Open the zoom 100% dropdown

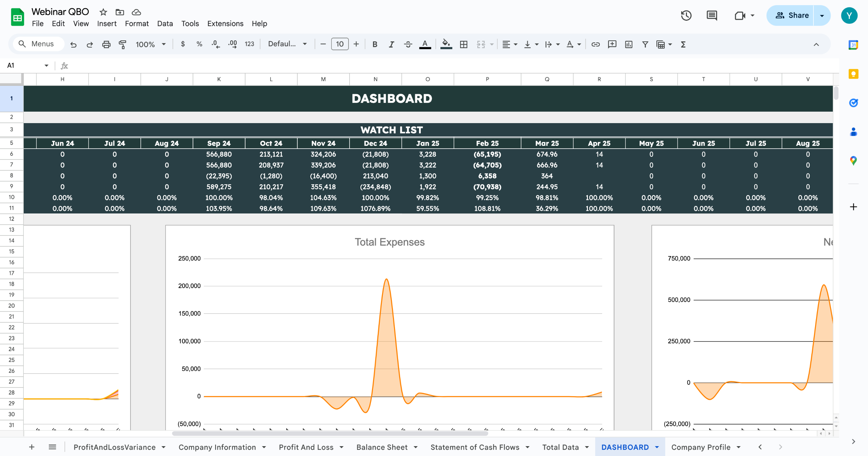pos(151,44)
